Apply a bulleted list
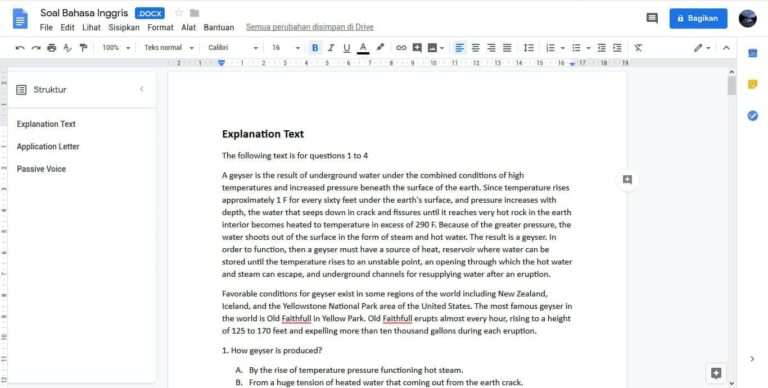 point(576,48)
